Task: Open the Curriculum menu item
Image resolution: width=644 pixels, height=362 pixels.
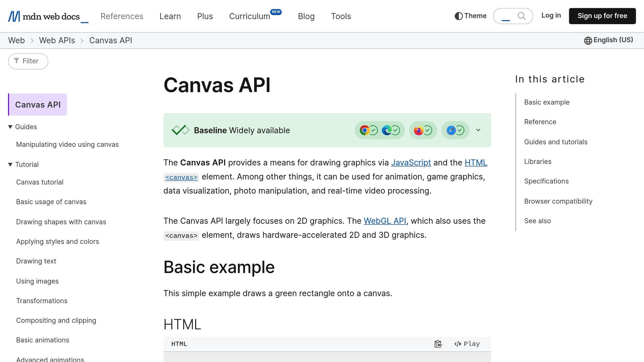Action: coord(250,16)
